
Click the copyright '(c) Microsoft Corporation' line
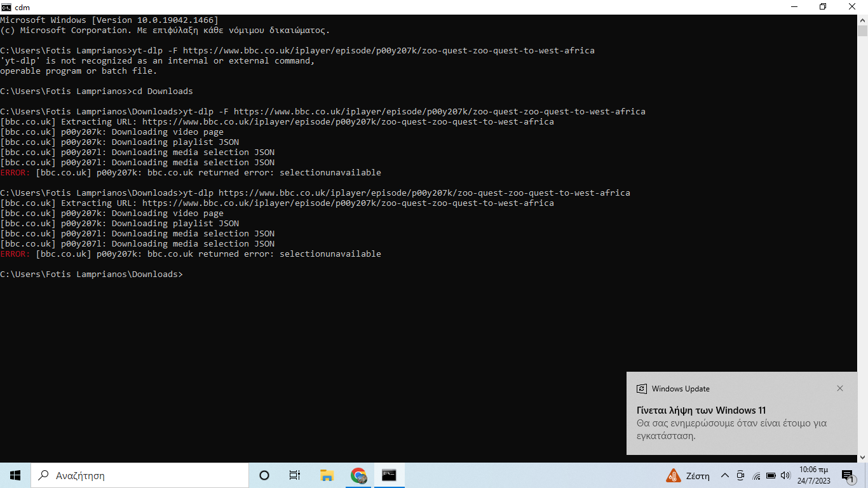165,30
